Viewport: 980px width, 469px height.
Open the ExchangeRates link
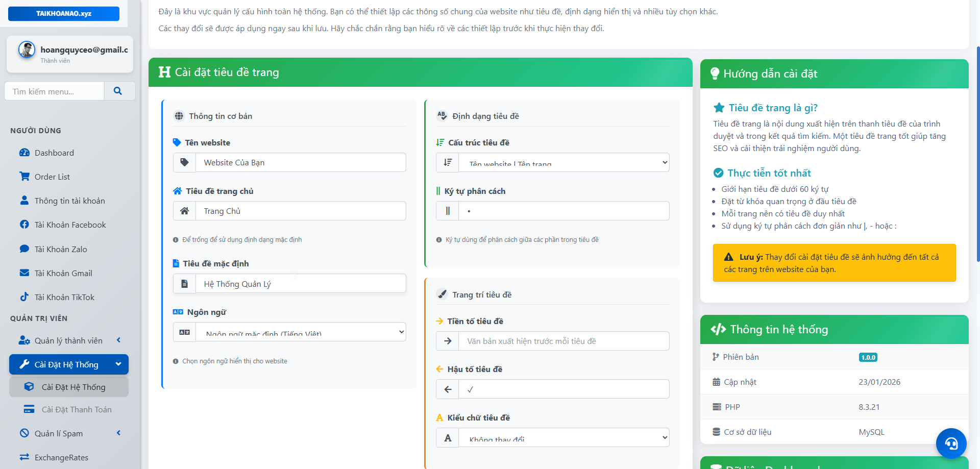coord(61,457)
